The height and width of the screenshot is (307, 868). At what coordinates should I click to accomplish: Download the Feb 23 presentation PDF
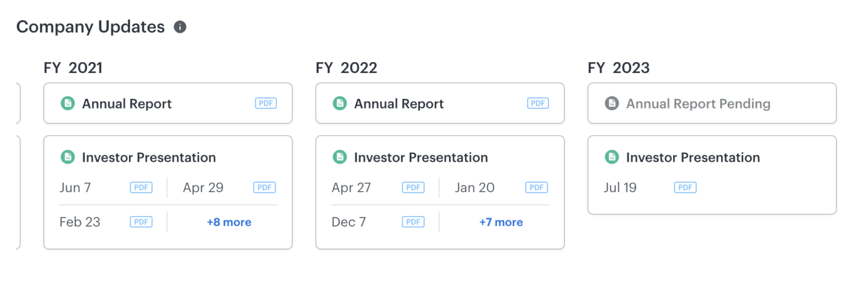tap(141, 222)
